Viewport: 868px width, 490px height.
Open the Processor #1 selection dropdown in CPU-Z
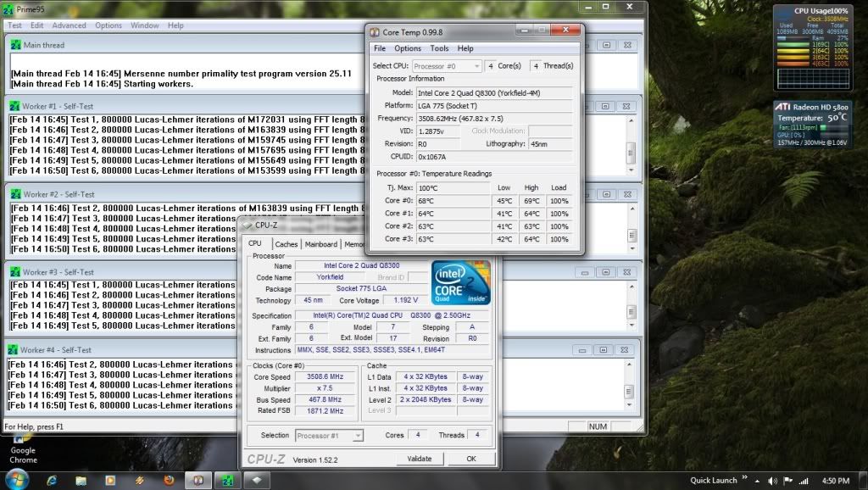(329, 436)
